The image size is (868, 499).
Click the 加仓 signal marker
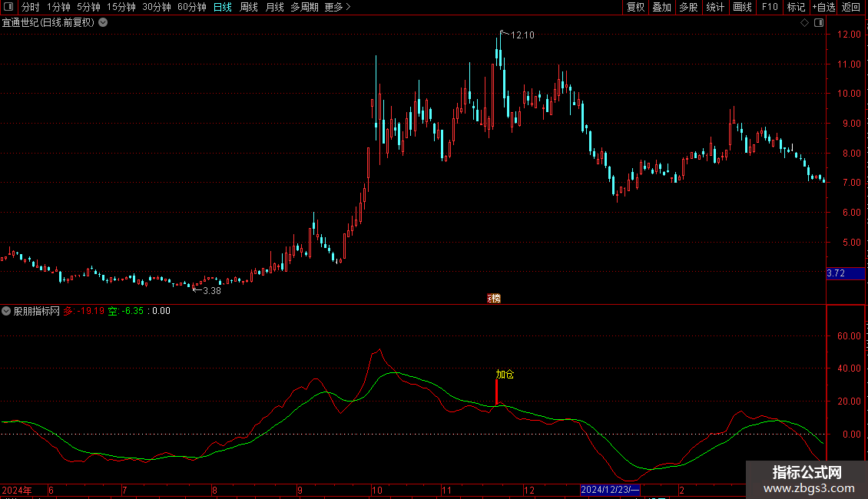click(505, 375)
